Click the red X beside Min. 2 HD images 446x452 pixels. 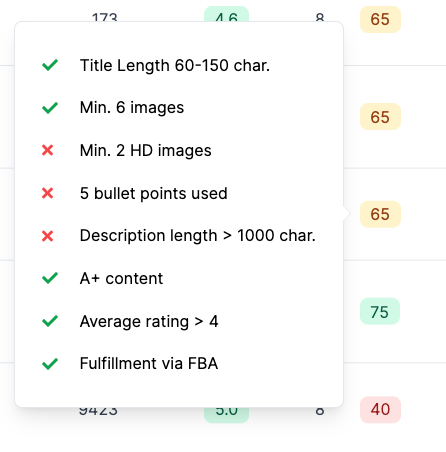click(48, 150)
